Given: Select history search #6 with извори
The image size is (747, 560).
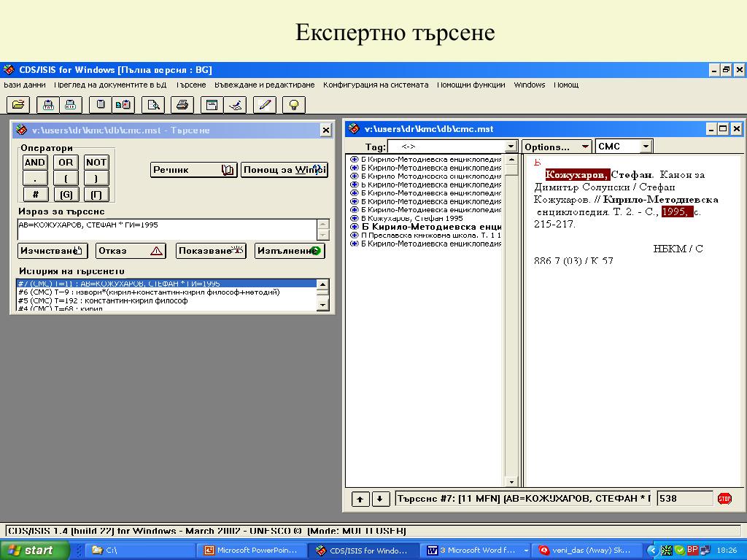Looking at the screenshot, I should tap(166, 292).
